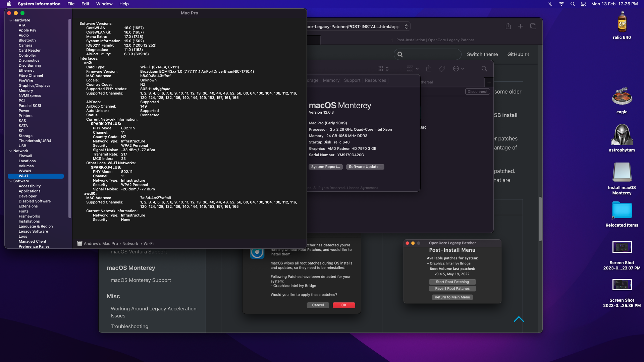The width and height of the screenshot is (644, 362).
Task: Select Bluetooth in Hardware list
Action: (x=27, y=41)
